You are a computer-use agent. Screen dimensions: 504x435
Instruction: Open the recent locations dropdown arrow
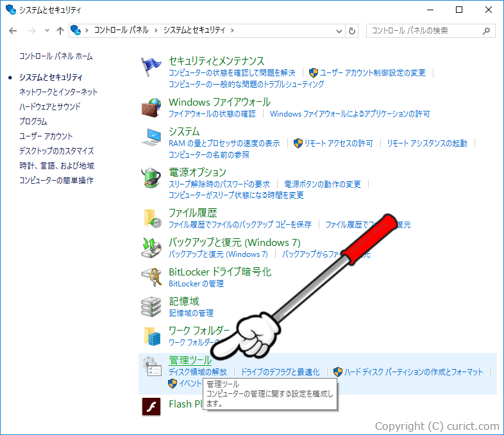click(47, 31)
